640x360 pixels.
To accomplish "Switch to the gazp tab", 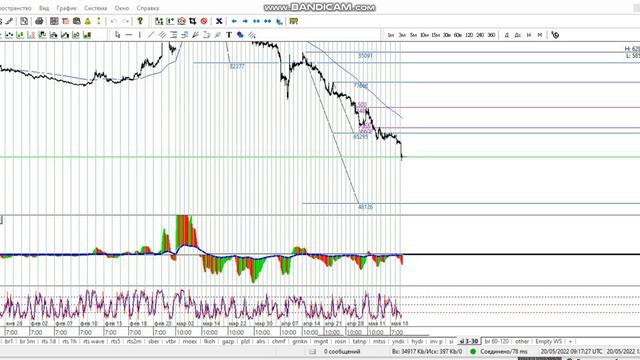I will (228, 341).
